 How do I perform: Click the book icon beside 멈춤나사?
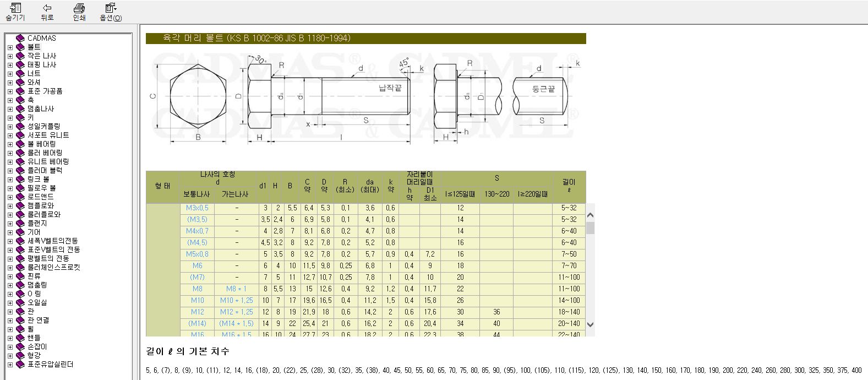click(20, 108)
